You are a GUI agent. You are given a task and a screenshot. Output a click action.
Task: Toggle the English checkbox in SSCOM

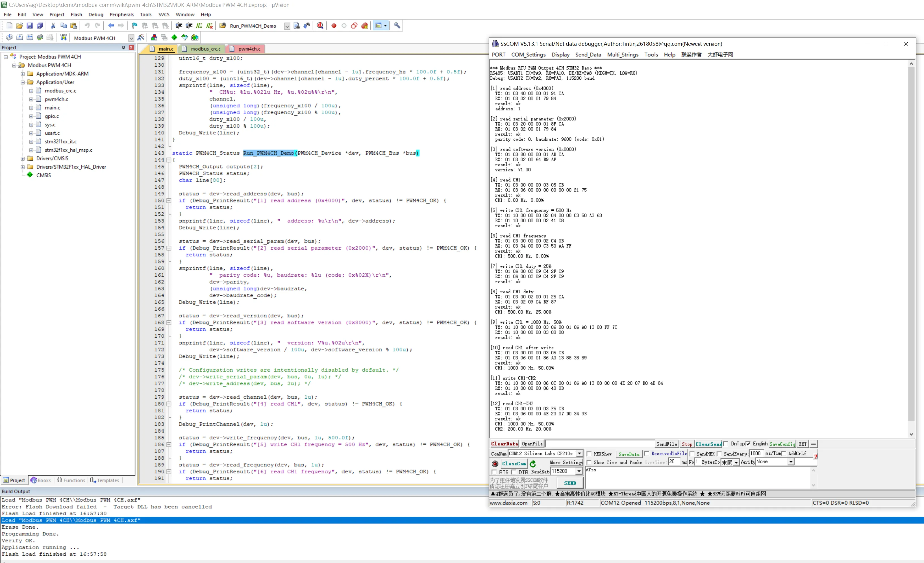click(748, 444)
